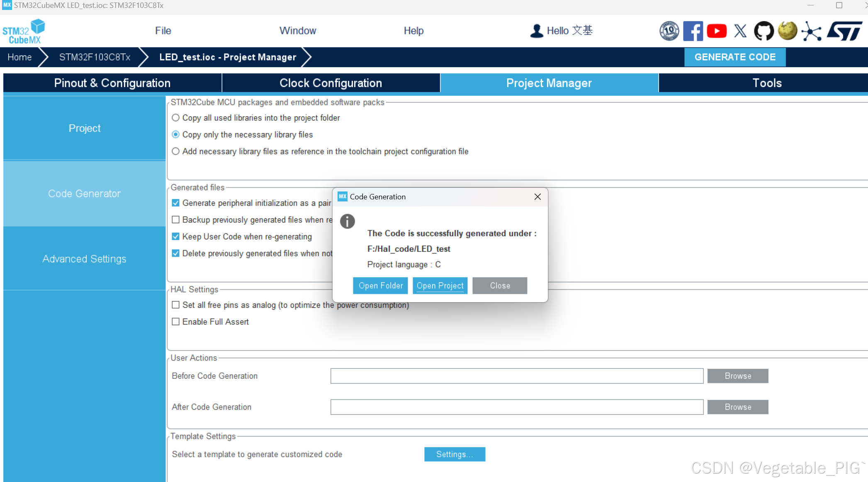868x482 pixels.
Task: Switch to Clock Configuration tab
Action: point(331,83)
